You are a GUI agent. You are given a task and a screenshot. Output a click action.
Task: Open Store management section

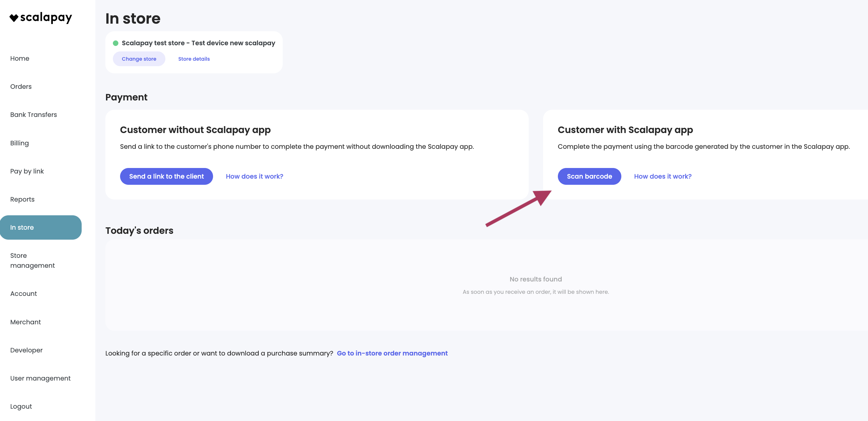(x=33, y=261)
